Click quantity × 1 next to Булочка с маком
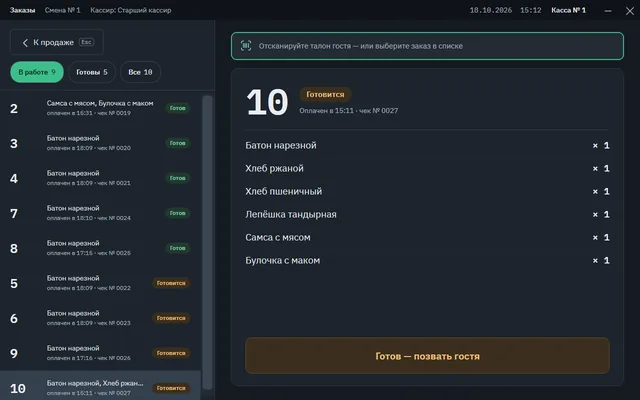The width and height of the screenshot is (640, 400). pyautogui.click(x=601, y=260)
